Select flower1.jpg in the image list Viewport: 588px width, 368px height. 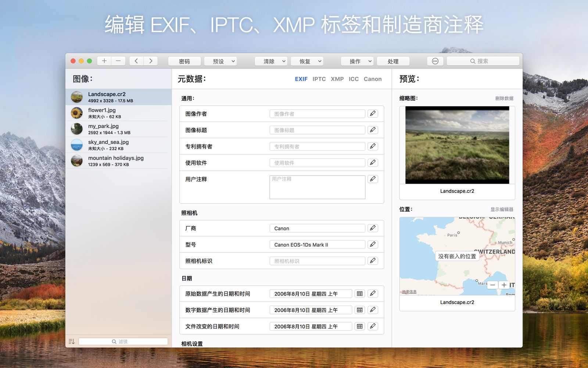tap(118, 113)
